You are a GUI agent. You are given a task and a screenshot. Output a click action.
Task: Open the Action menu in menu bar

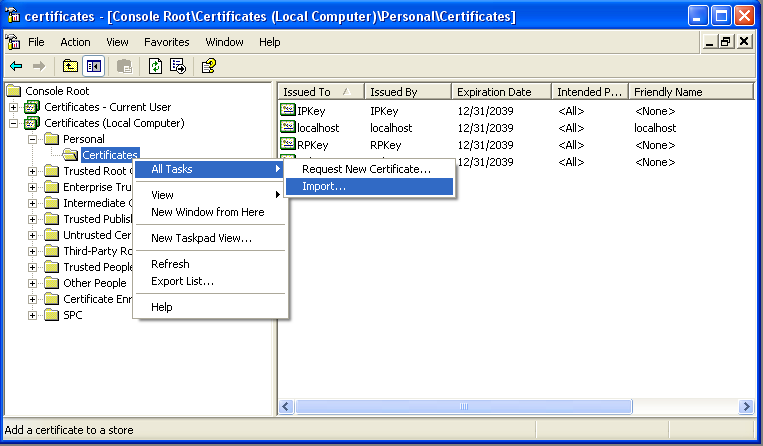pos(75,42)
